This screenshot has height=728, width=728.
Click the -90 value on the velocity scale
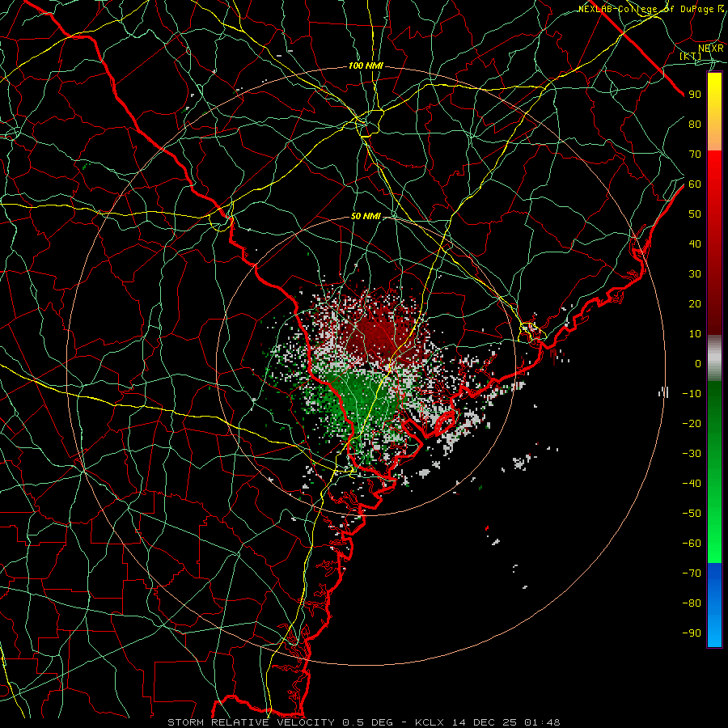pyautogui.click(x=692, y=633)
